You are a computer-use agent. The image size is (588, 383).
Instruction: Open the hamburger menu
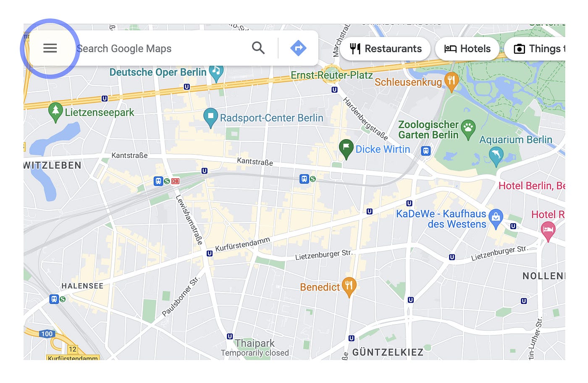click(50, 48)
